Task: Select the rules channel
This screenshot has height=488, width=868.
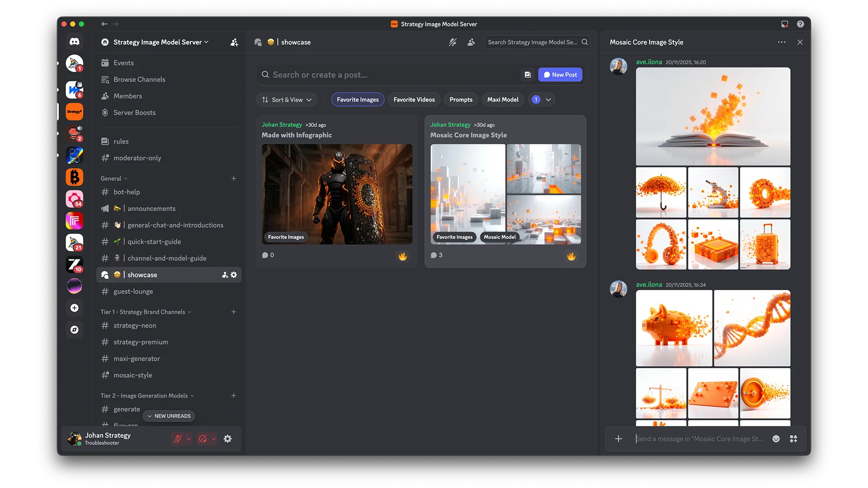Action: (x=169, y=141)
